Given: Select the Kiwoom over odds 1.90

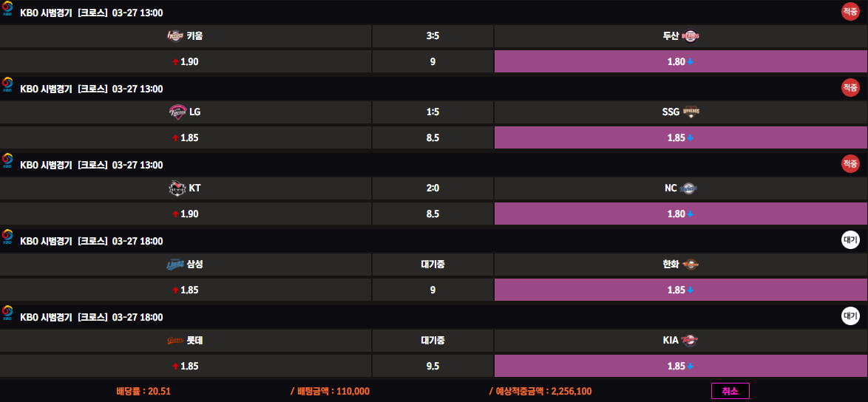Looking at the screenshot, I should coord(186,61).
